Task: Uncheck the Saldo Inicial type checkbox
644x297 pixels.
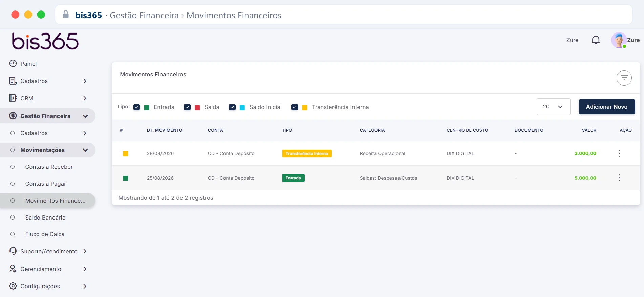Action: pos(232,107)
